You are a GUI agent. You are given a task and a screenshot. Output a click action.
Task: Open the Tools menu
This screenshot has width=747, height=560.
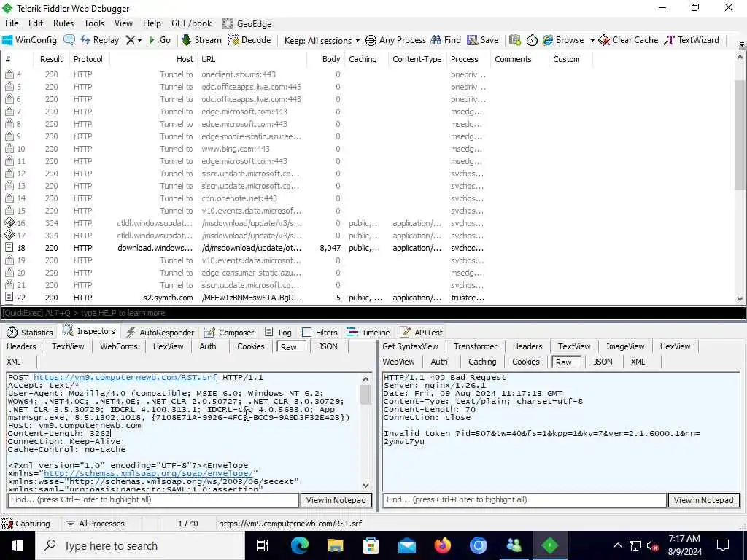coord(94,23)
